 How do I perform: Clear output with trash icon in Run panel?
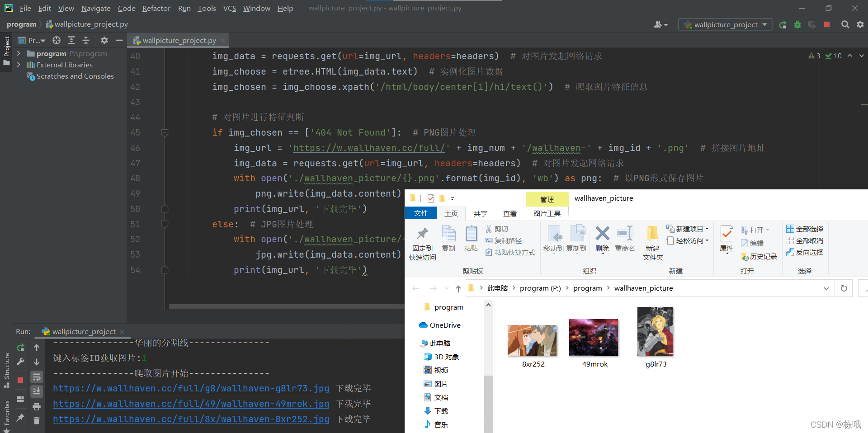coord(37,421)
